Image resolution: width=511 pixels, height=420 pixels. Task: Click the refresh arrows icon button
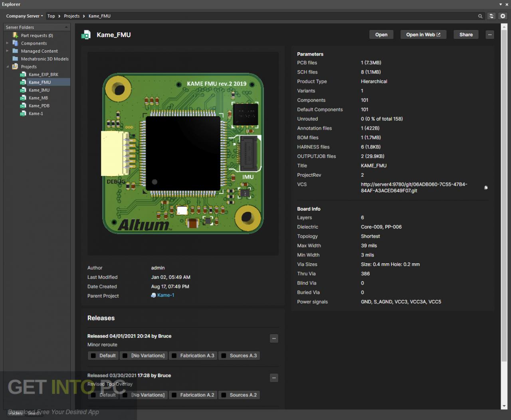click(491, 16)
